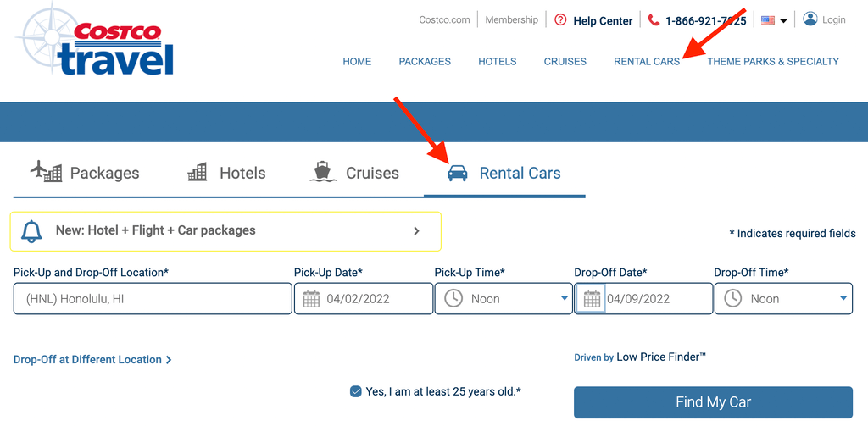Expand the Drop-Off Time dropdown arrow
Image resolution: width=868 pixels, height=426 pixels.
pos(843,298)
